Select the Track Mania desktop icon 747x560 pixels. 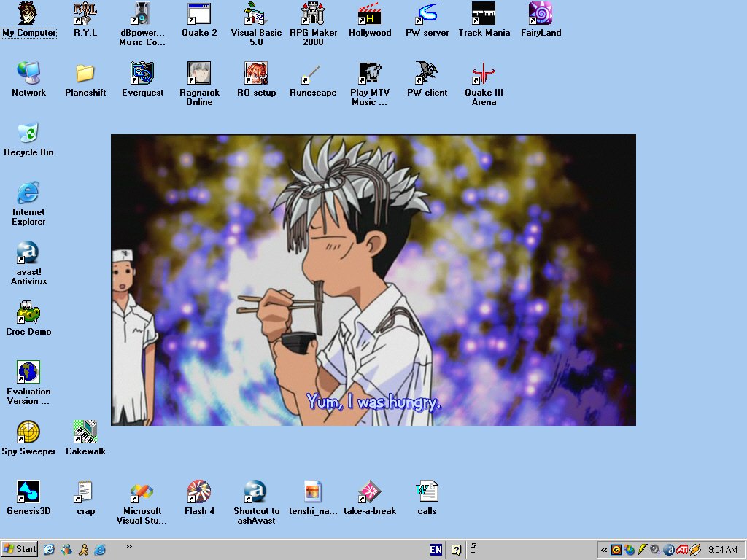click(x=484, y=15)
